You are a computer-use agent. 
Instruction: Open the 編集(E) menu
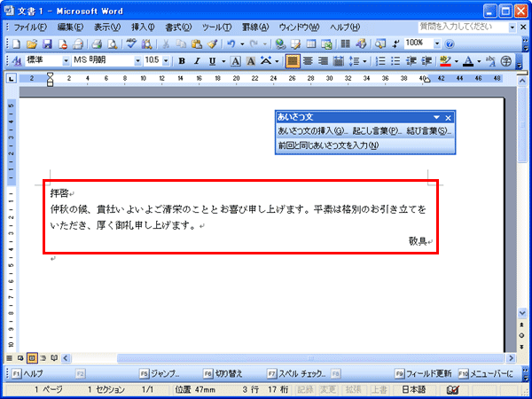(x=70, y=27)
